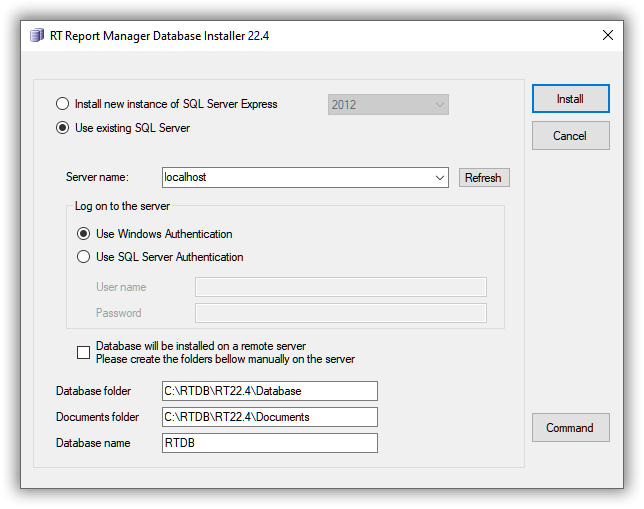Viewport: 644px width, 509px height.
Task: Click Refresh to reload server list
Action: tap(484, 177)
